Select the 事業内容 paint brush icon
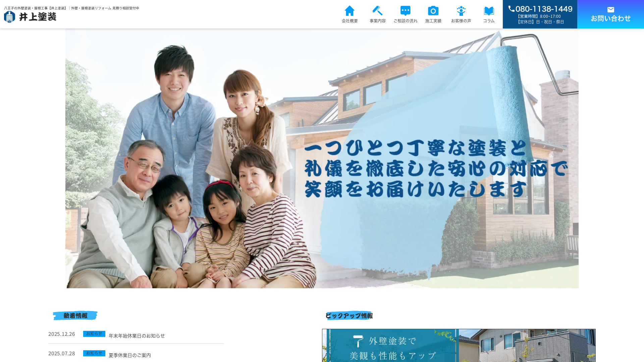The width and height of the screenshot is (644, 362). coord(377,10)
